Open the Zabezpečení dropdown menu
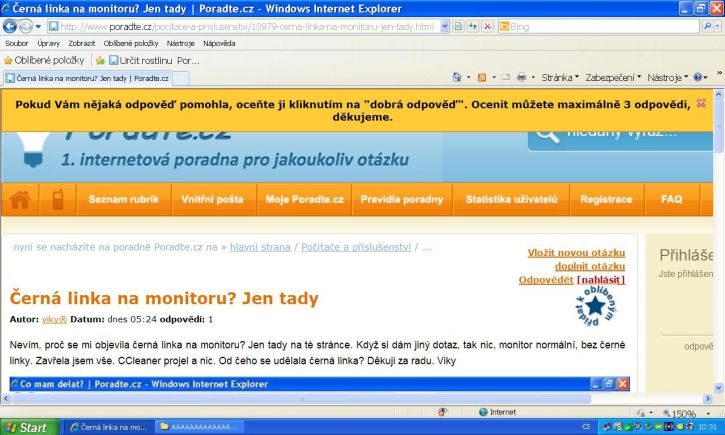Viewport: 725px width, 435px height. (613, 78)
